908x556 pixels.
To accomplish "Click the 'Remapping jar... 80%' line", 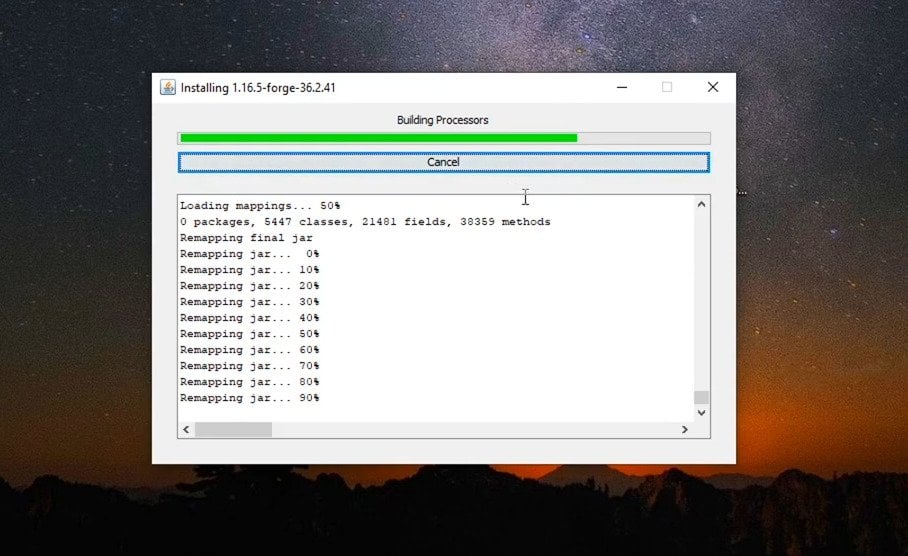I will pos(250,382).
